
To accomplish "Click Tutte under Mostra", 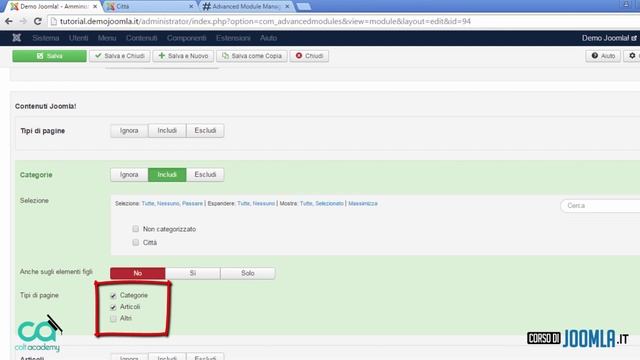I will pyautogui.click(x=306, y=203).
